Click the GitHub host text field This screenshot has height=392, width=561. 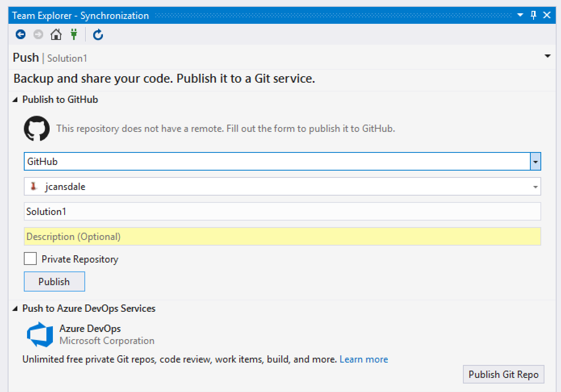(277, 162)
